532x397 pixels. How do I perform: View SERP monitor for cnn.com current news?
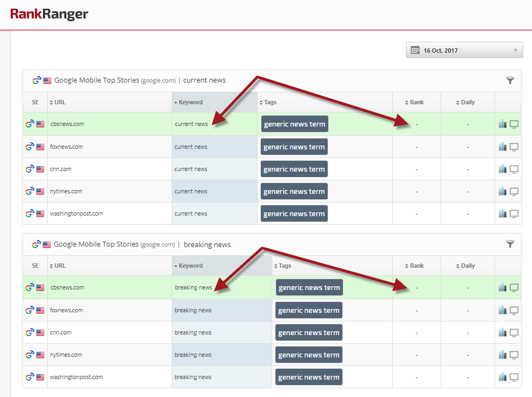514,169
